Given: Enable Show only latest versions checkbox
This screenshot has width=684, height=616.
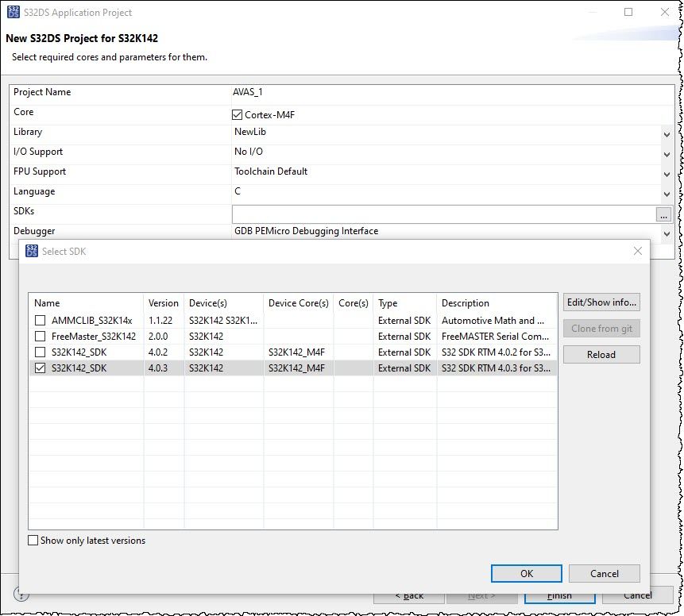Looking at the screenshot, I should (33, 541).
